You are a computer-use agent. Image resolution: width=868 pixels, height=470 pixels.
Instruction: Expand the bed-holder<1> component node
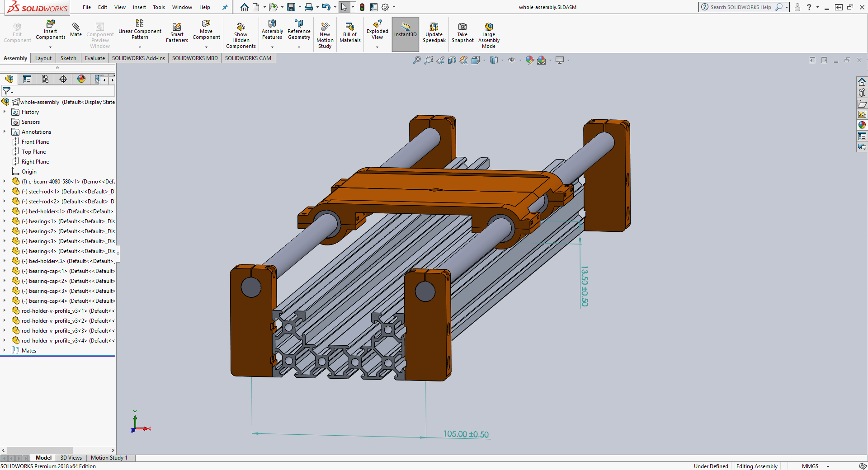(5, 211)
